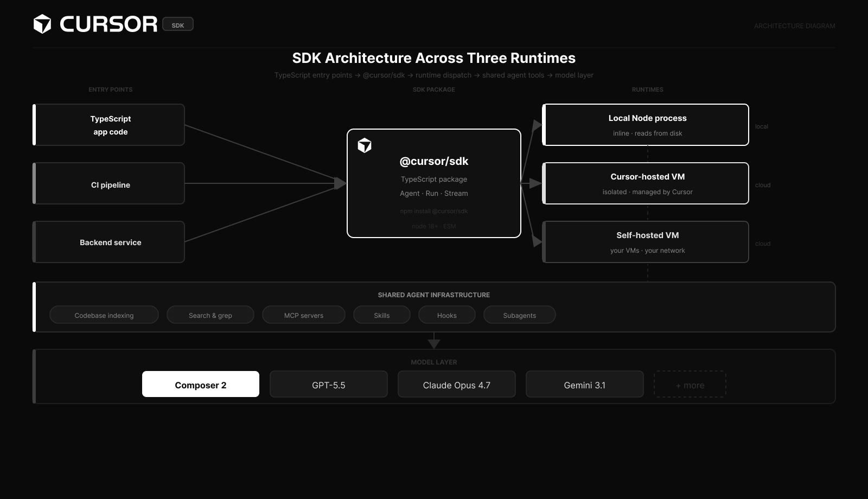
Task: Click the Subagents pill
Action: 520,315
